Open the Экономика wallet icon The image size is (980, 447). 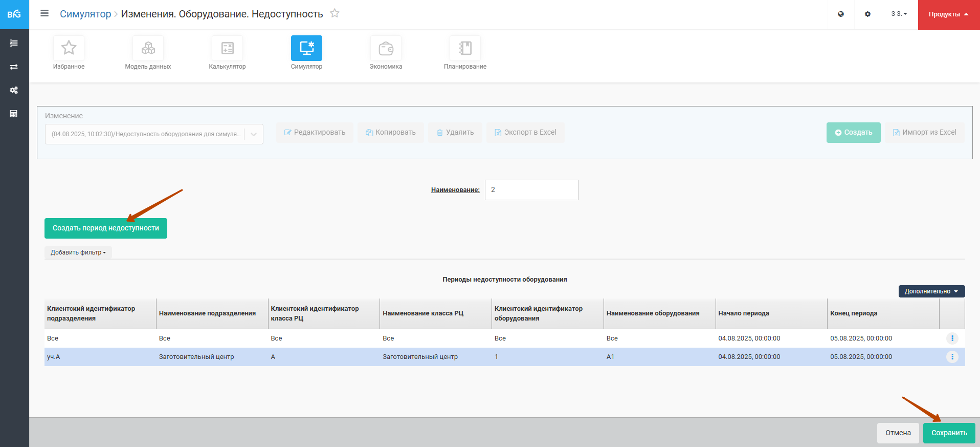point(386,48)
